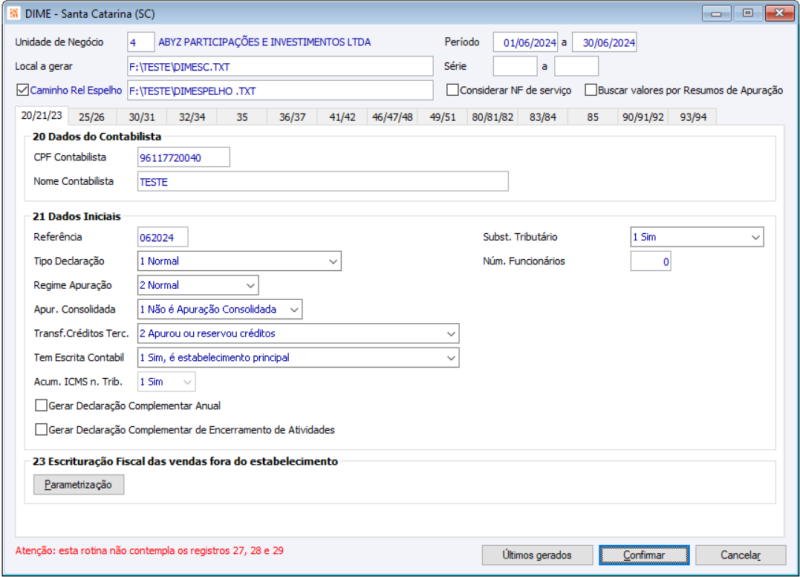Maximize the DIME window

tap(747, 13)
